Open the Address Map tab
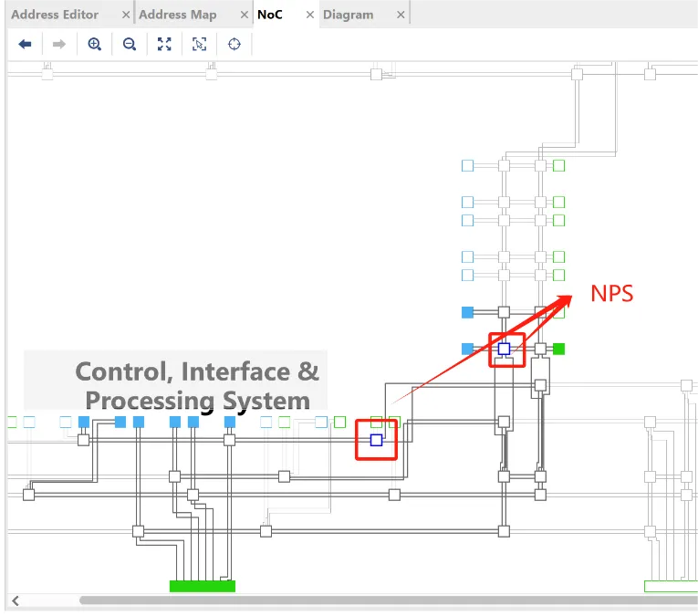This screenshot has height=616, width=698. coord(178,15)
